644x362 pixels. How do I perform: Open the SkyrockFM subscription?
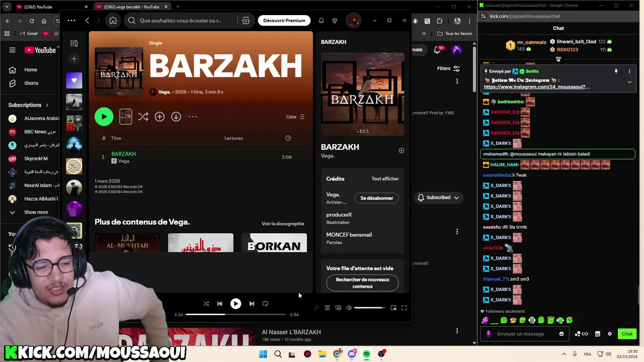(34, 158)
